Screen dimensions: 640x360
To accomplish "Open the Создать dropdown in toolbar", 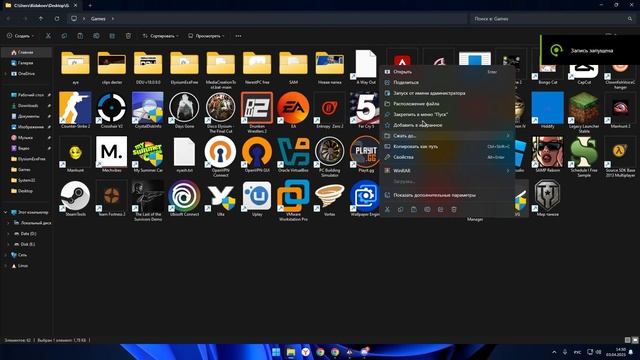I will click(x=20, y=36).
